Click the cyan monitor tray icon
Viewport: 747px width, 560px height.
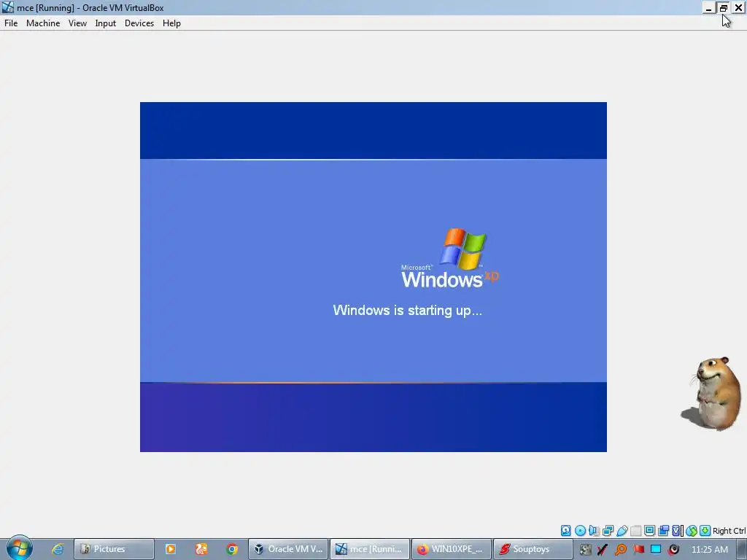pyautogui.click(x=656, y=549)
